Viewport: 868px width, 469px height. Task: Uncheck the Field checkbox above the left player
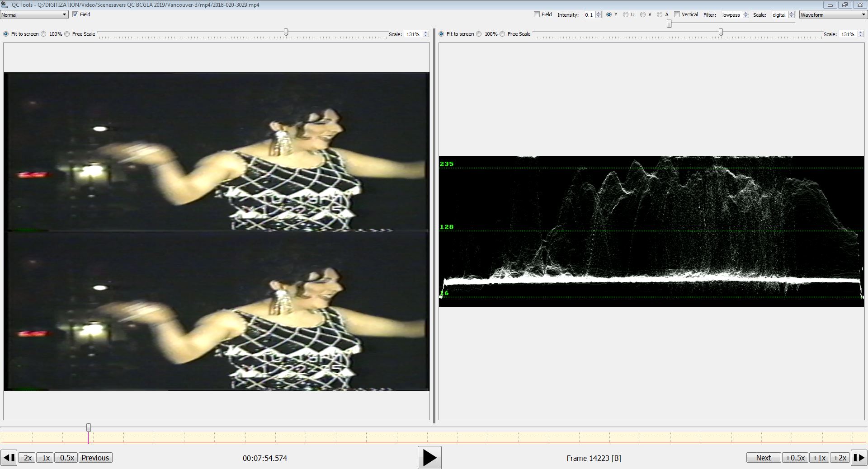coord(75,14)
